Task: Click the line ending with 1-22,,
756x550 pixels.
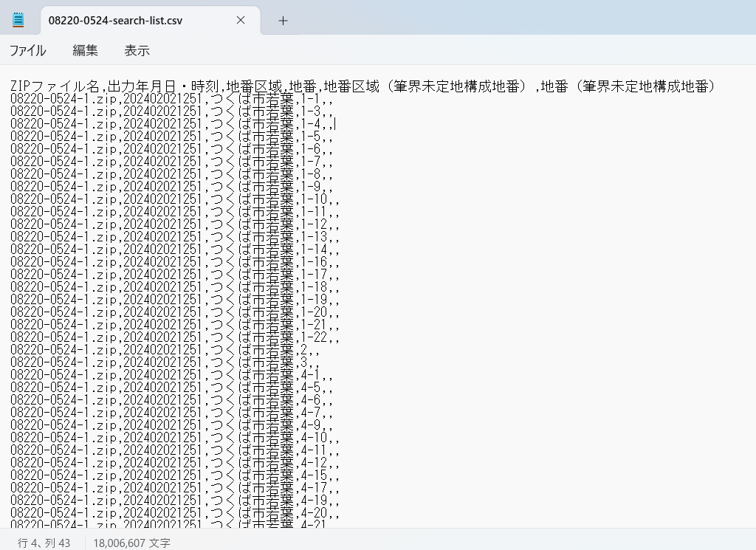Action: click(175, 337)
